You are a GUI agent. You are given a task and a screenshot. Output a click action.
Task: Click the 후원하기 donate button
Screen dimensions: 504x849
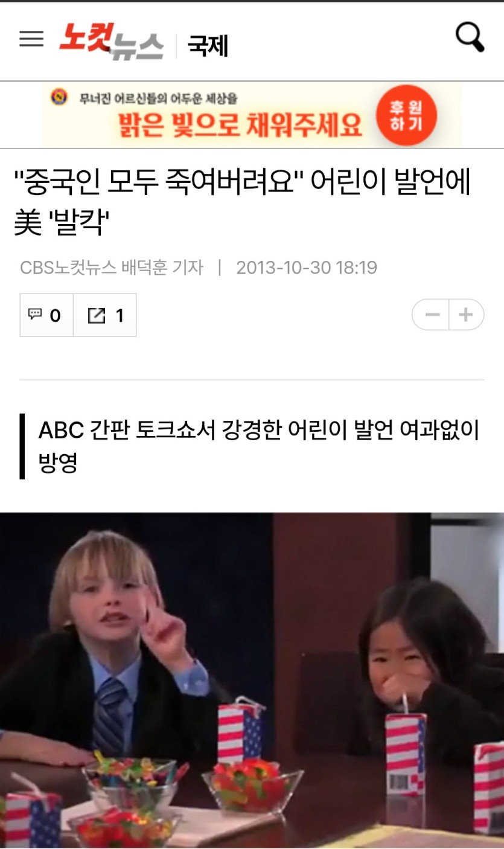[406, 115]
